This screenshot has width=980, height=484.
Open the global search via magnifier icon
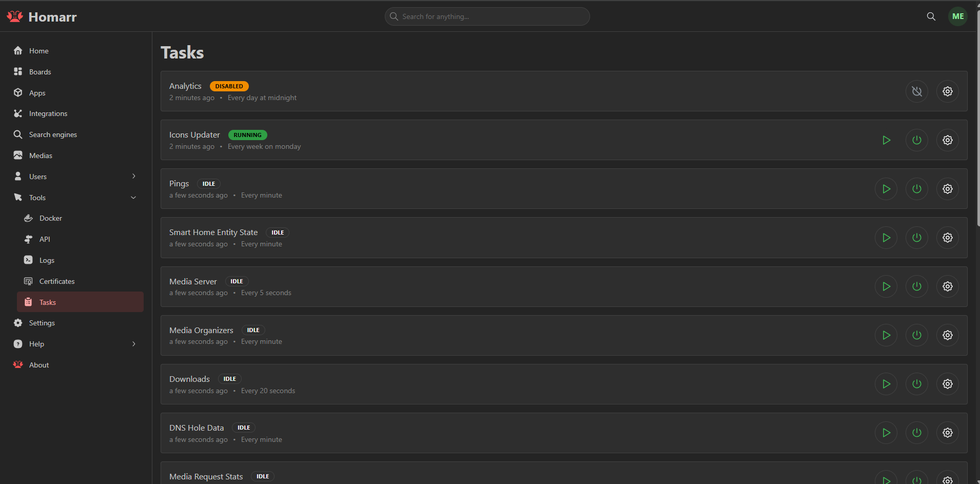point(931,16)
